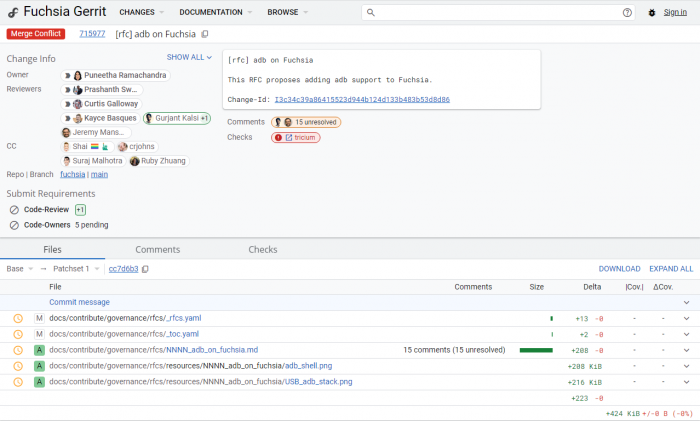700x421 pixels.
Task: Open the NNNN_adb_on_fuchsia.md file
Action: coord(154,350)
